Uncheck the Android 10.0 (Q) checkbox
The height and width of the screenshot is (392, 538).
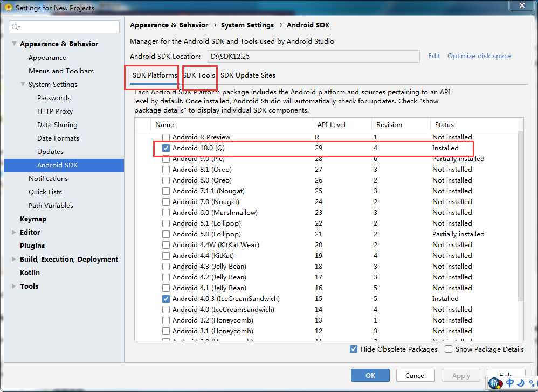pos(166,148)
